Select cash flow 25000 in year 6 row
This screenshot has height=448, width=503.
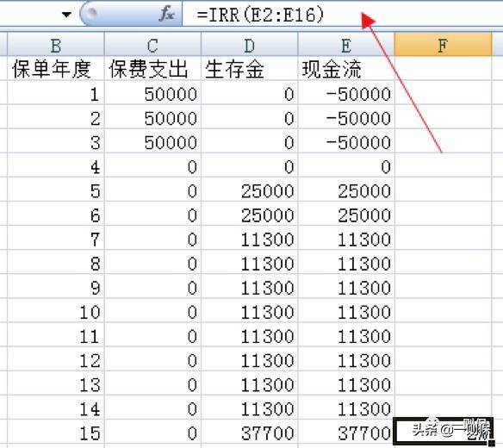[346, 214]
